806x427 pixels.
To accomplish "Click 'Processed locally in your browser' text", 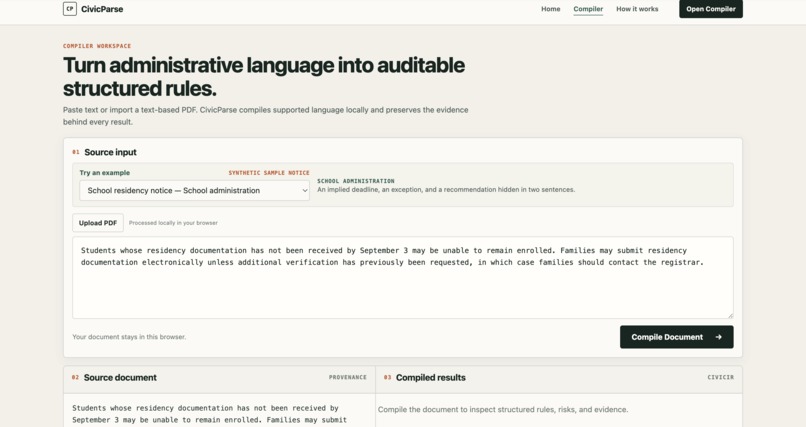I will click(x=173, y=223).
